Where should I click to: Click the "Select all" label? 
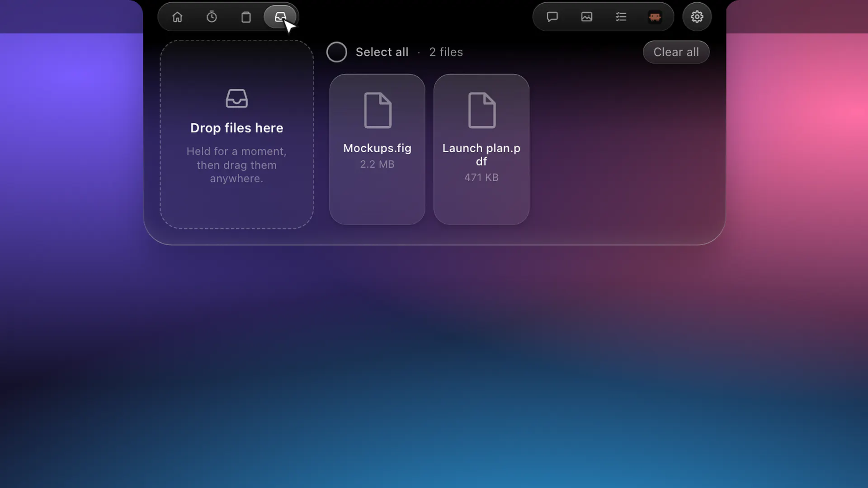pos(382,52)
